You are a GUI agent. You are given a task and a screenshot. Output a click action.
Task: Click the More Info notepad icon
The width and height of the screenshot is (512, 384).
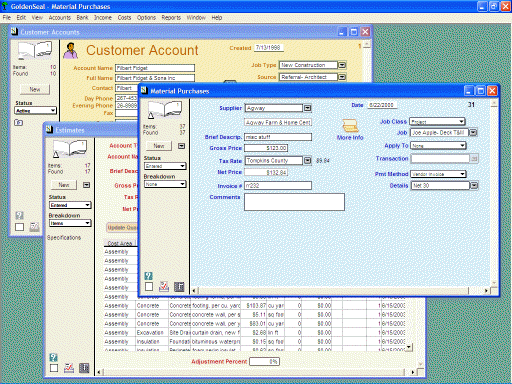point(350,126)
